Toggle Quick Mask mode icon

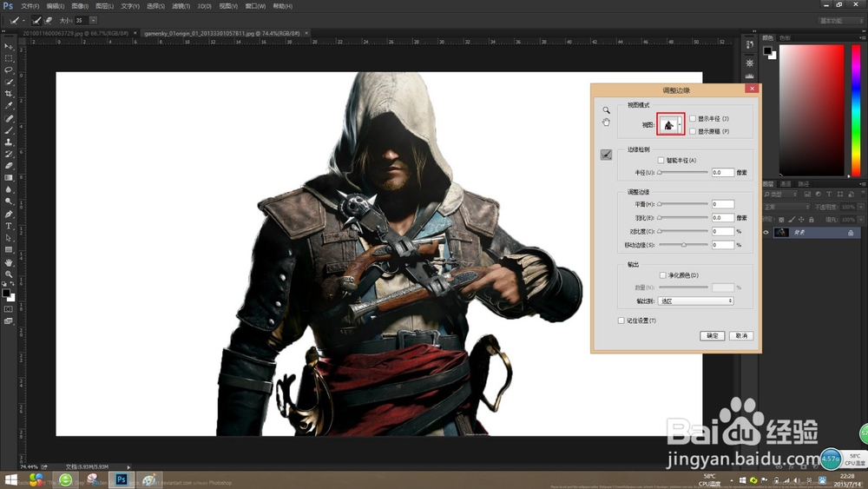[x=9, y=309]
